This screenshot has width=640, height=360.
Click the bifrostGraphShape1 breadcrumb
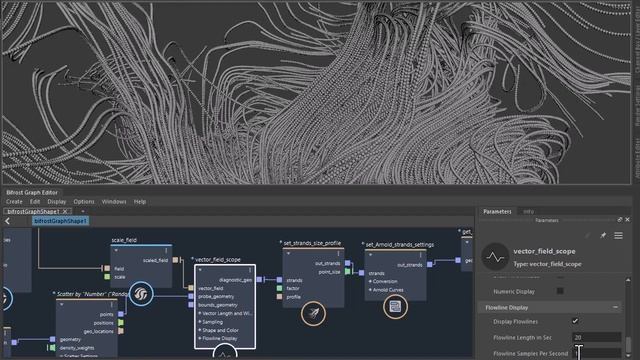[x=60, y=221]
